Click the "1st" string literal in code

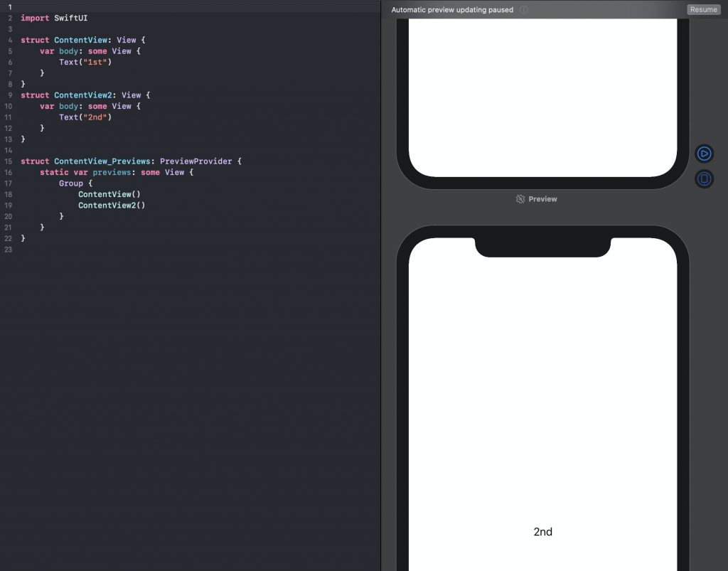(x=95, y=62)
